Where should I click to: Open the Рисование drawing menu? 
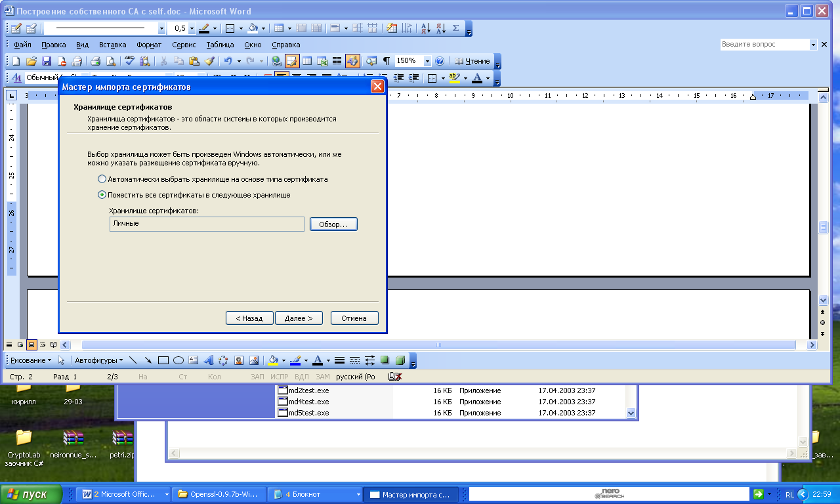[30, 360]
